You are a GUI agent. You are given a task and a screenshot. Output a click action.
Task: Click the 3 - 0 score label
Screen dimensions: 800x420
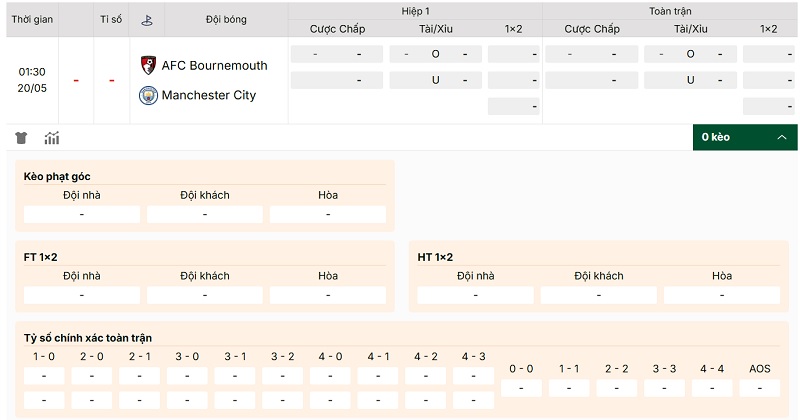point(187,357)
